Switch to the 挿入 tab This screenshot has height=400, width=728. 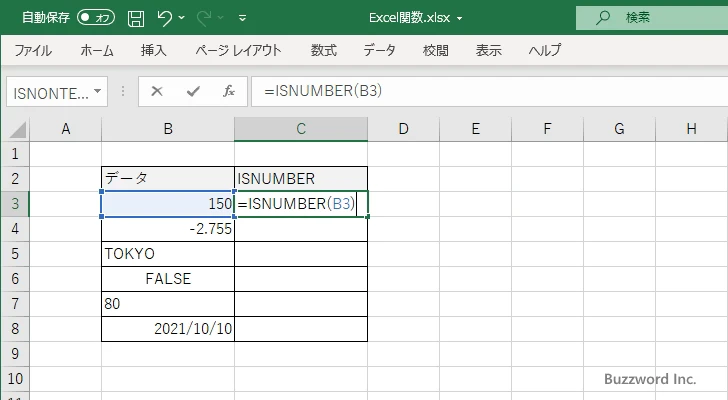(x=154, y=50)
